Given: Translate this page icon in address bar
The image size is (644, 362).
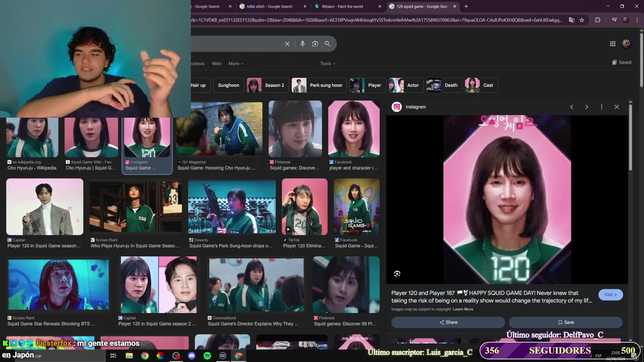Looking at the screenshot, I should [572, 20].
